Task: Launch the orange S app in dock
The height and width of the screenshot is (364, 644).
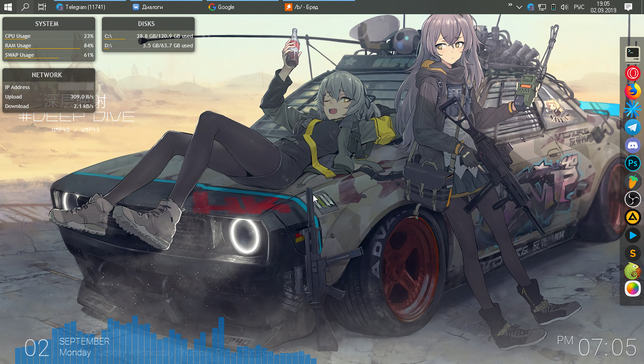Action: coord(632,253)
